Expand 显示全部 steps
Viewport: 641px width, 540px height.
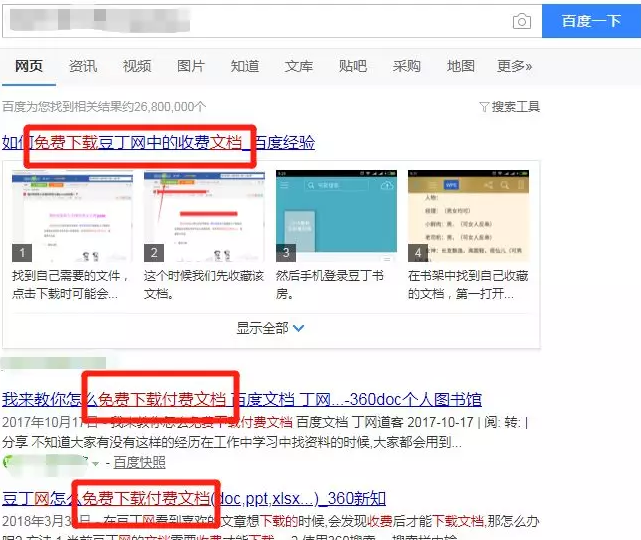click(x=270, y=328)
